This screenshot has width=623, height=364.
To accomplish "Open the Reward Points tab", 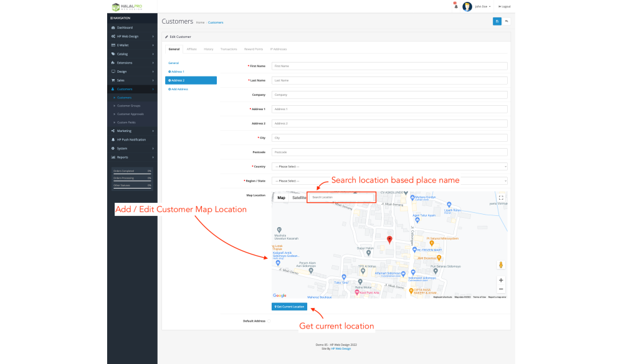I will [x=254, y=49].
